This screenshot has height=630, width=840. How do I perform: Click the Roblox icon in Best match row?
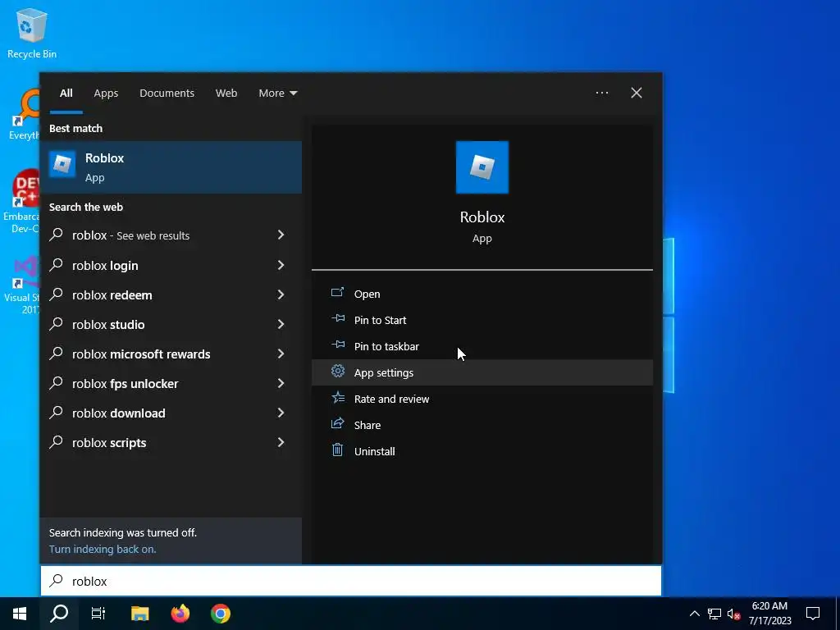(62, 164)
